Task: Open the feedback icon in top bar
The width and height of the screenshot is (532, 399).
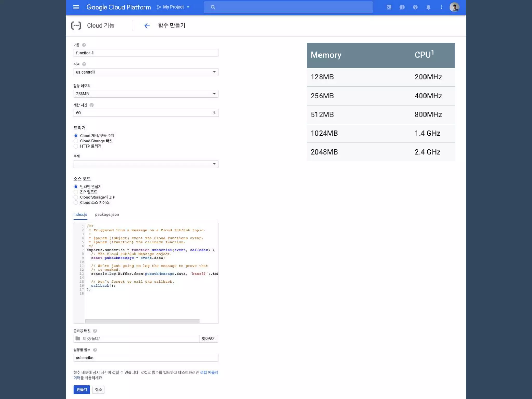Action: [402, 7]
